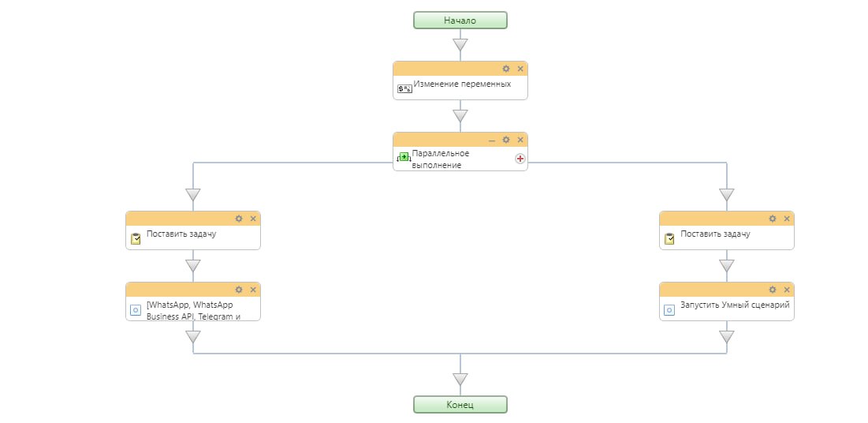Collapse the Параллельное выполнение block

492,140
